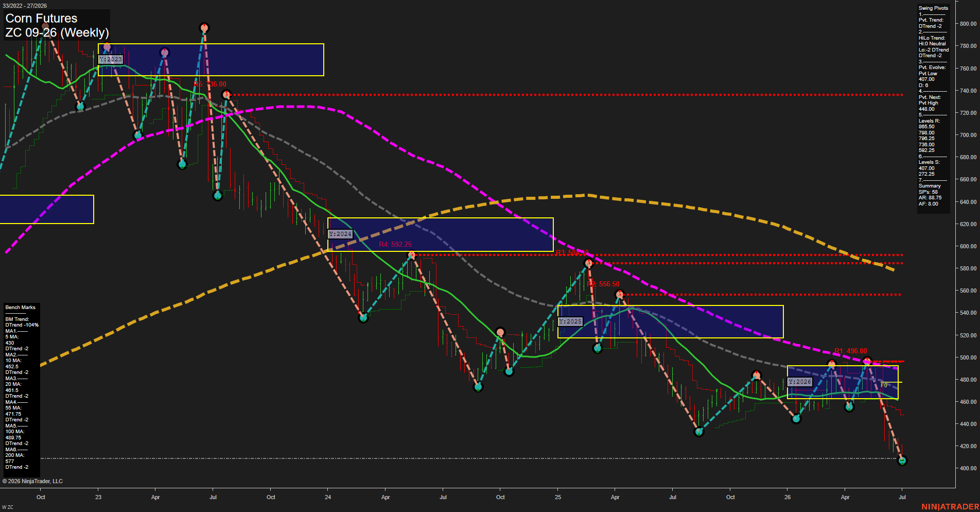Click the 5 MA: label in Bench Marks

12,337
